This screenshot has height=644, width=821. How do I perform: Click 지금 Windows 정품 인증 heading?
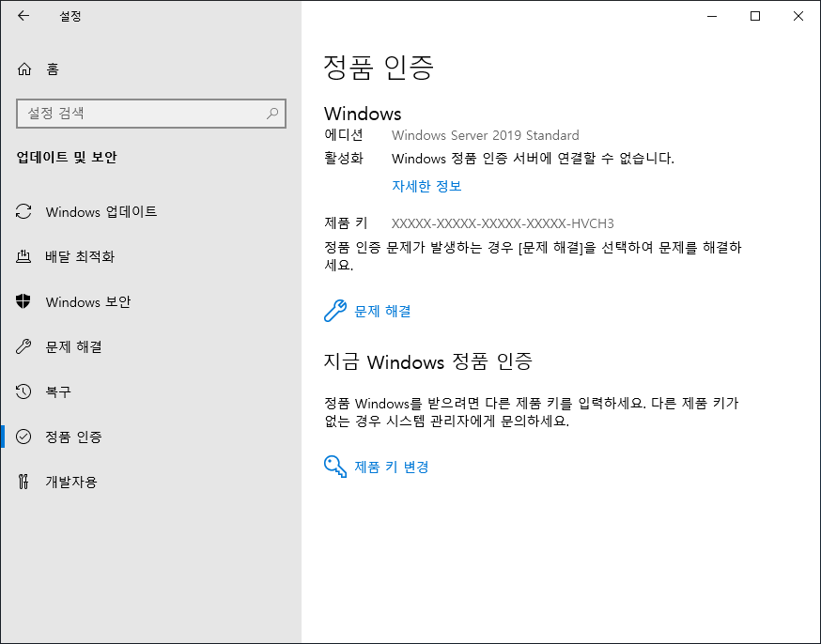click(x=427, y=361)
